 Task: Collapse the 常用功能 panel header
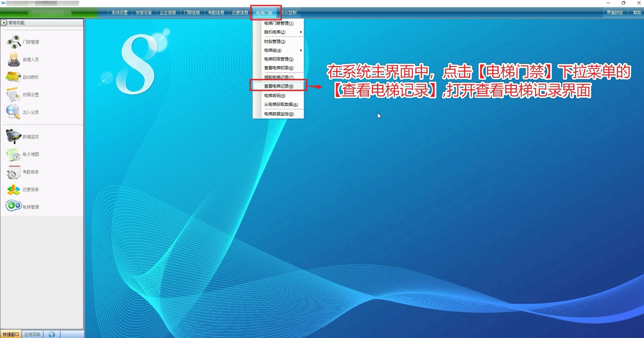(4, 23)
